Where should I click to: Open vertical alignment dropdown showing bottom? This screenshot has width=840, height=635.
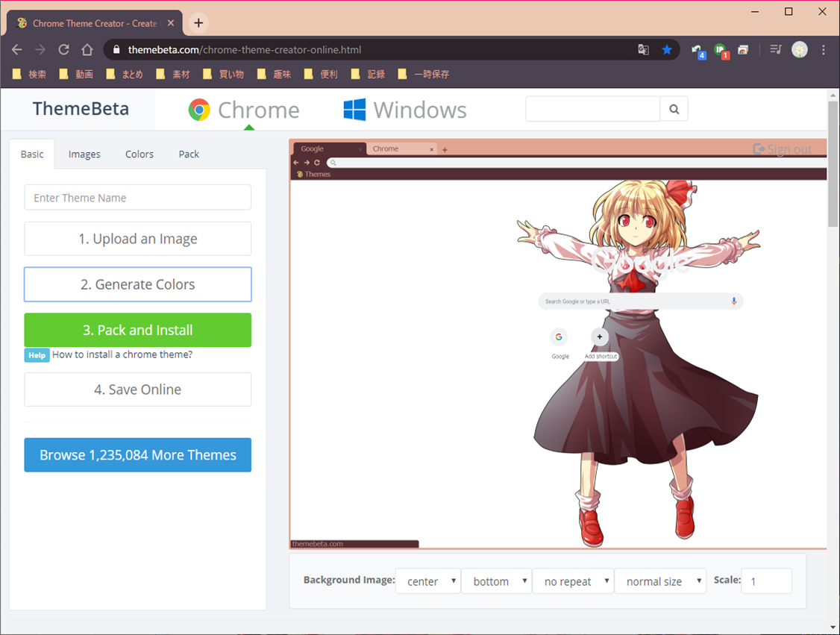[497, 581]
